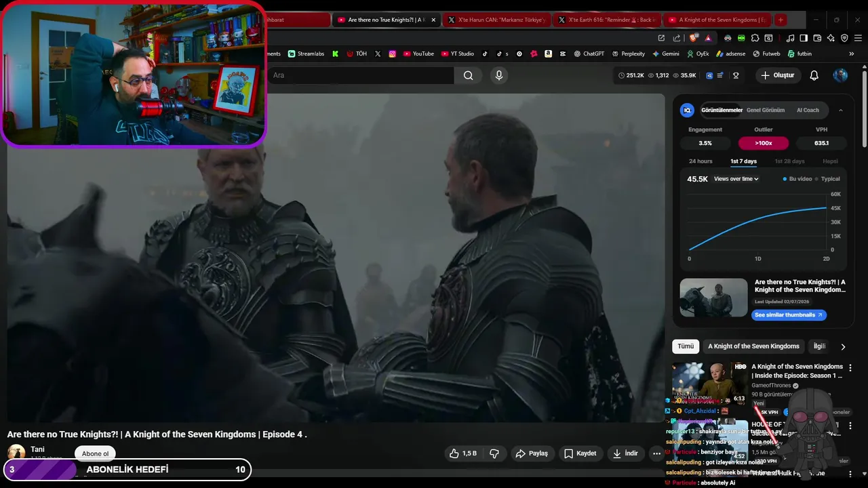Open the adsense bookmark
The image size is (868, 488).
(x=730, y=54)
